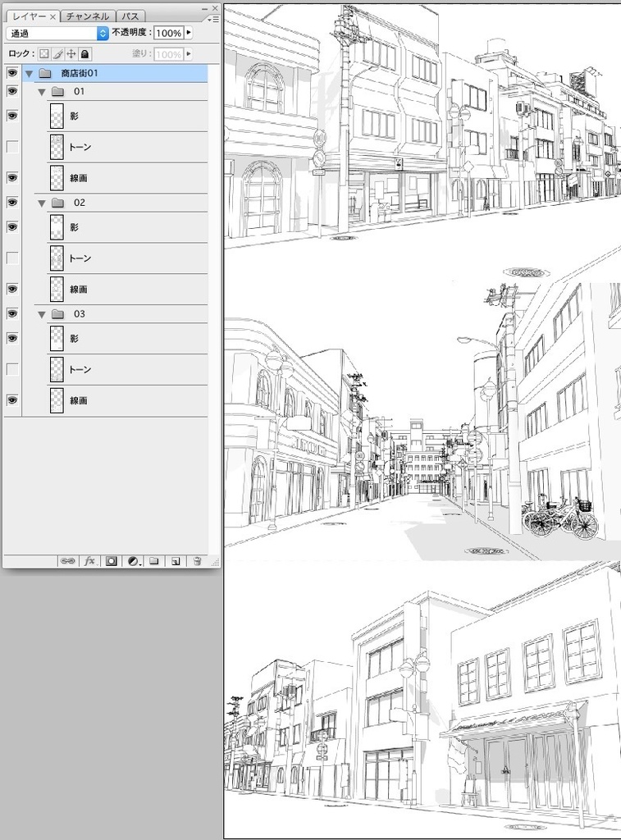Hide the 影 layer in group 03
The width and height of the screenshot is (621, 840).
[12, 339]
